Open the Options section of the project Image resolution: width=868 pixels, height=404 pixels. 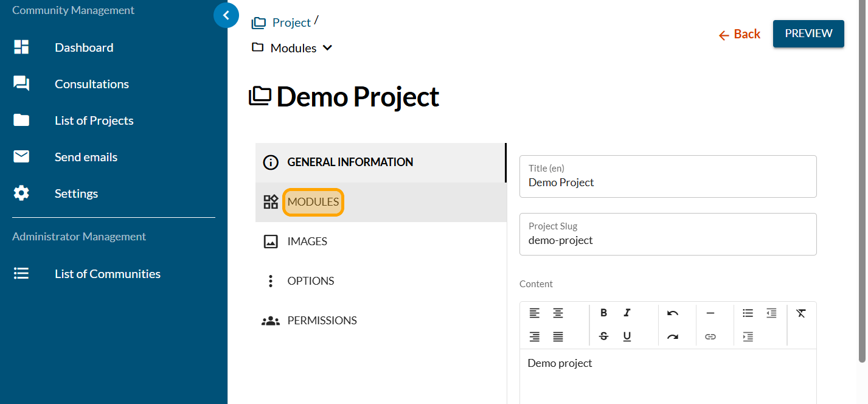310,281
